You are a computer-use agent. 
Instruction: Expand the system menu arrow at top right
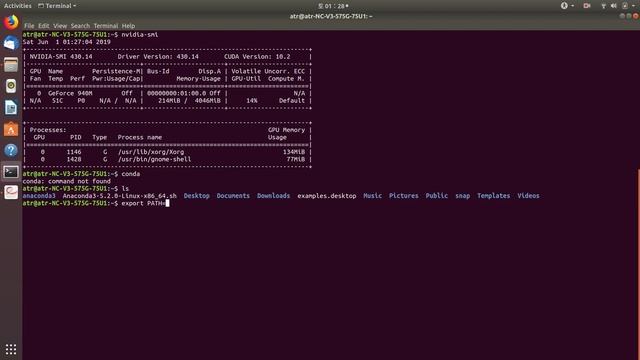(x=633, y=6)
